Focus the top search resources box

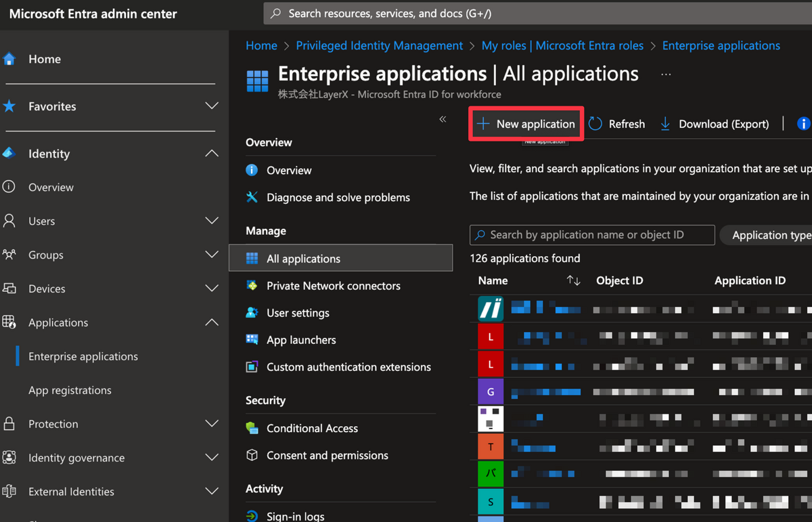pos(538,14)
